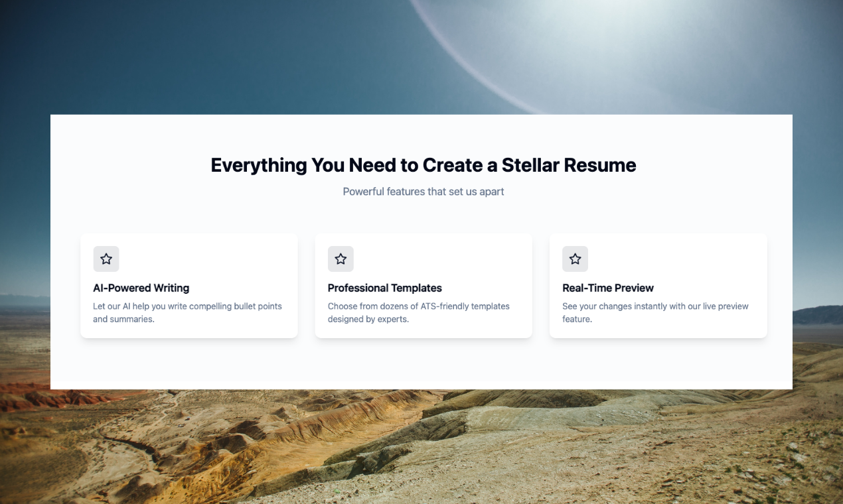The height and width of the screenshot is (504, 843).
Task: Click the live preview feature description
Action: (655, 312)
